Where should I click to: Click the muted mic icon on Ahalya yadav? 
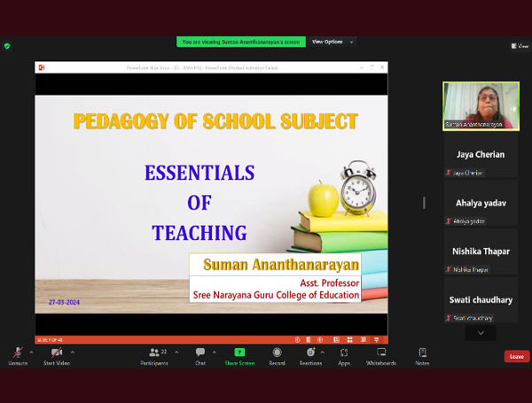448,221
